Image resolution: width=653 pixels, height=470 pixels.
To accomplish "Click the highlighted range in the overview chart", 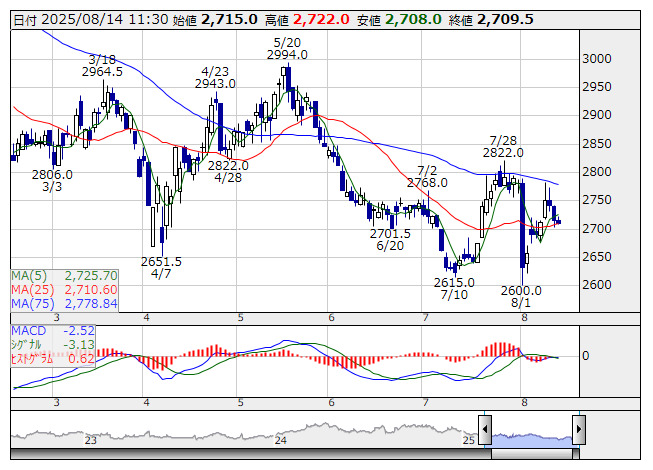I will [x=532, y=440].
